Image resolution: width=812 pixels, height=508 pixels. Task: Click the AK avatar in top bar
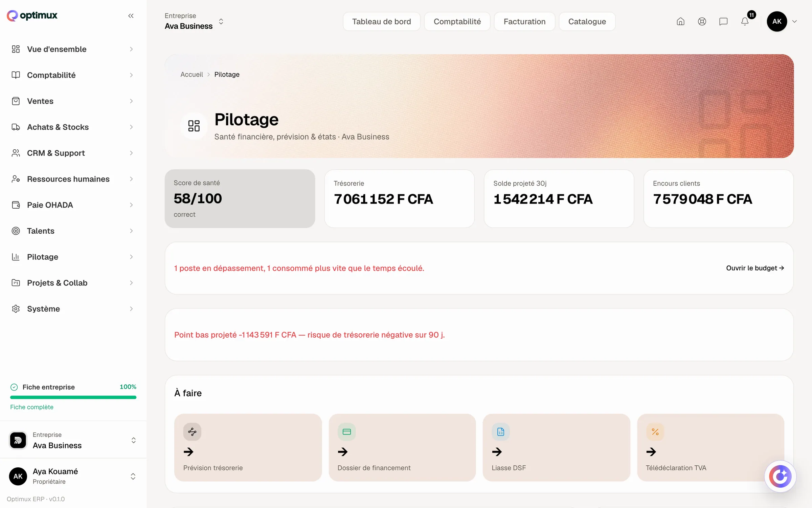777,21
